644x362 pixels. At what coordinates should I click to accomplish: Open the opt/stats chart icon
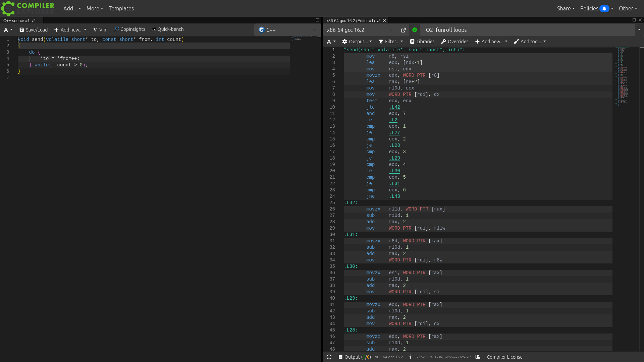pyautogui.click(x=478, y=357)
